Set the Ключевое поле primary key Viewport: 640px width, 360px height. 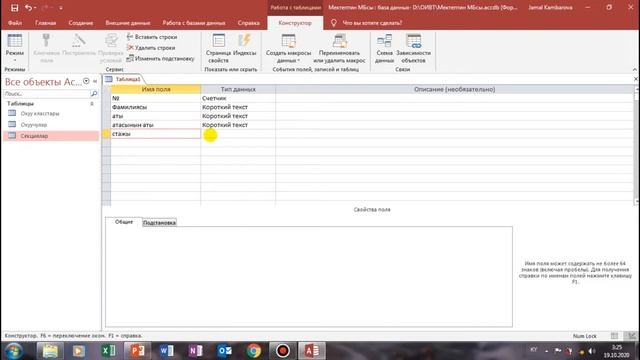(x=47, y=48)
